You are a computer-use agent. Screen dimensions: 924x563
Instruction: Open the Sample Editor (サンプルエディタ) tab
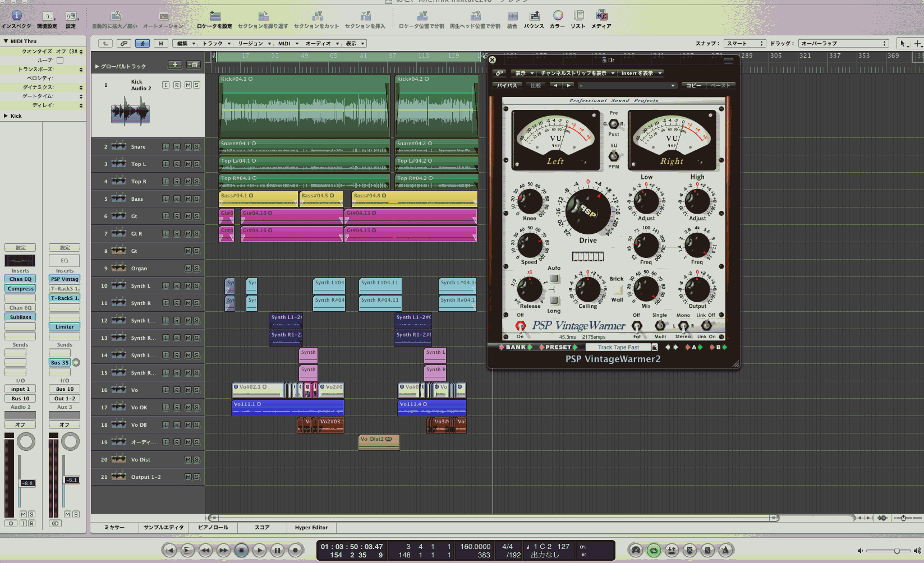(x=163, y=527)
